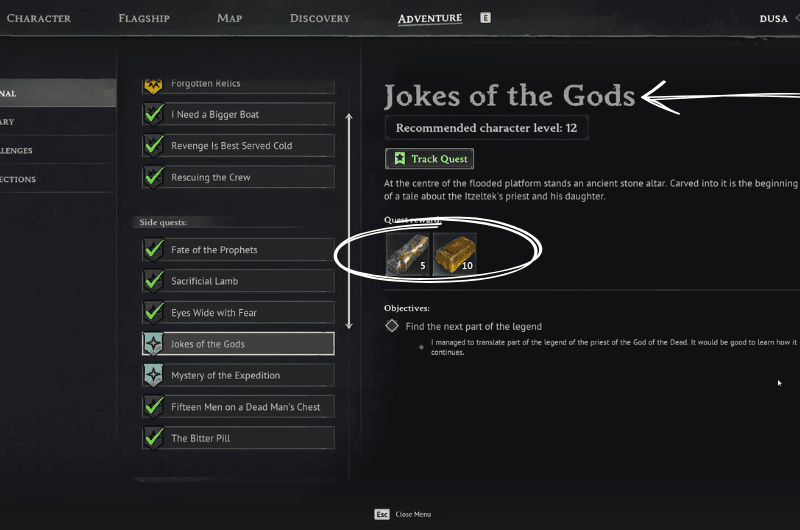Open the Map tab
The height and width of the screenshot is (530, 800).
230,18
